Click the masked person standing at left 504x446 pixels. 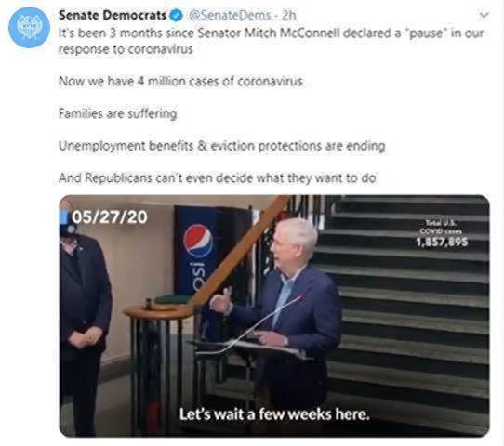(84, 315)
